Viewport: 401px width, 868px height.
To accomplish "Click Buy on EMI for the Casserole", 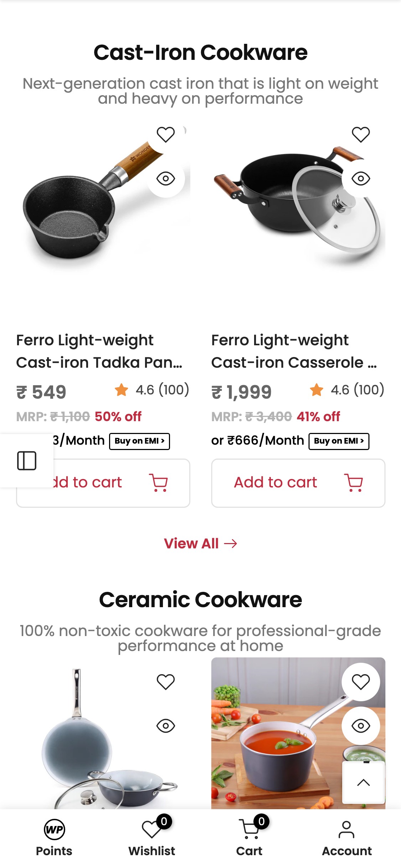I will tap(339, 441).
